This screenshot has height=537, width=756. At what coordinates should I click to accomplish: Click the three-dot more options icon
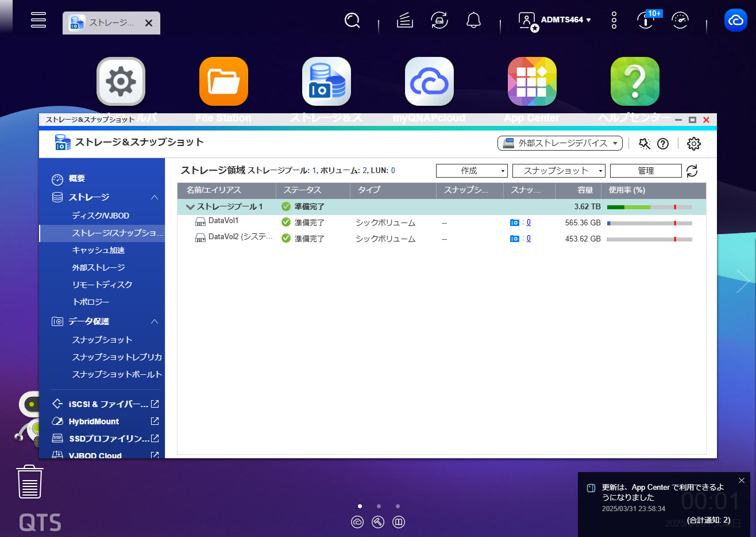coord(614,20)
